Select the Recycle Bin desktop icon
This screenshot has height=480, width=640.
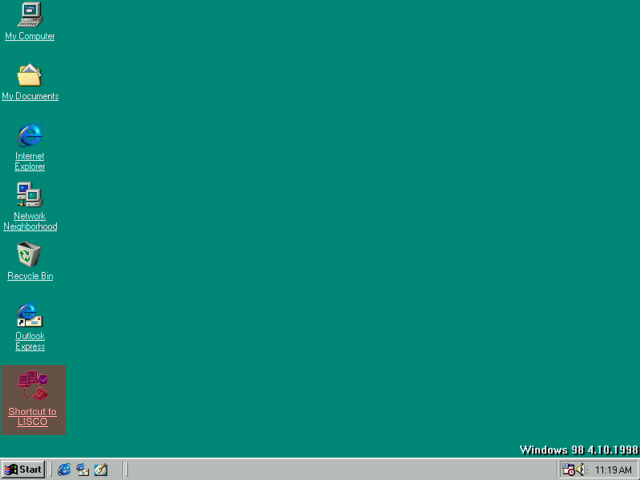pyautogui.click(x=30, y=255)
